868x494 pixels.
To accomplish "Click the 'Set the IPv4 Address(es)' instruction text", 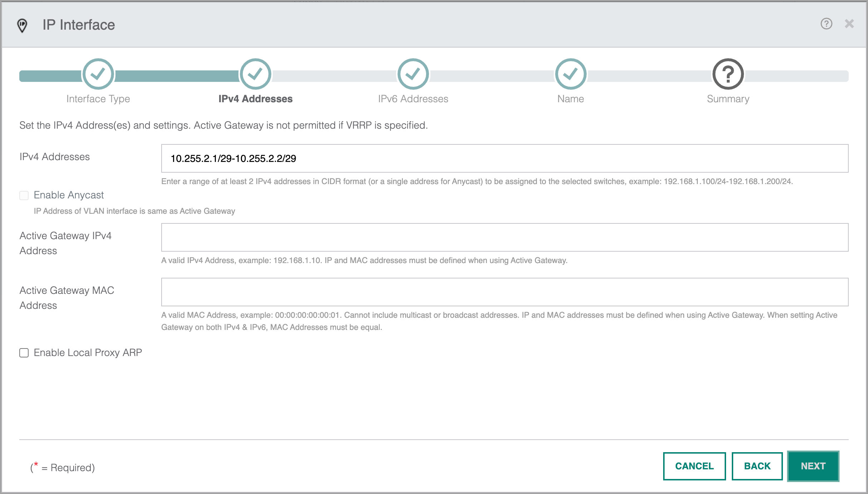I will coord(223,125).
